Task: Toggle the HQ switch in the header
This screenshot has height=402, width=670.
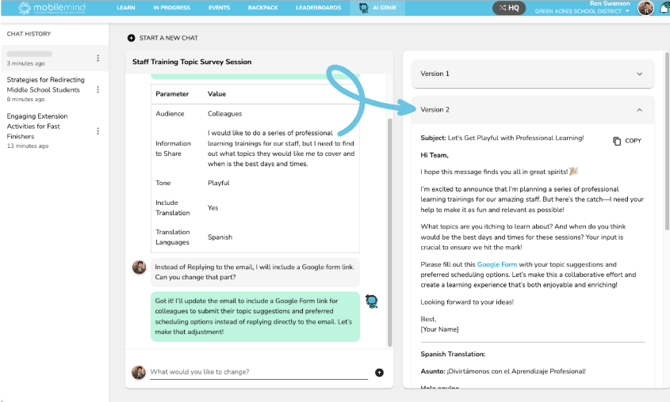Action: point(509,8)
